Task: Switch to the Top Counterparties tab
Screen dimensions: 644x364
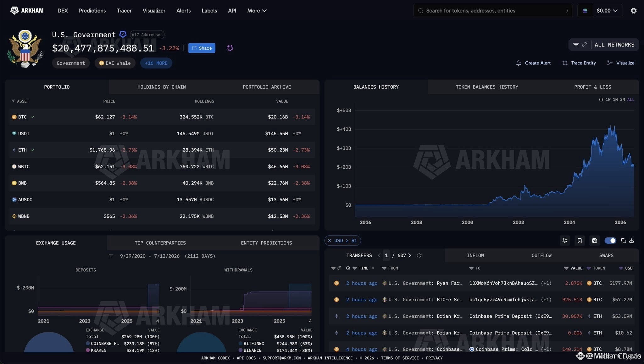Action: (160, 243)
